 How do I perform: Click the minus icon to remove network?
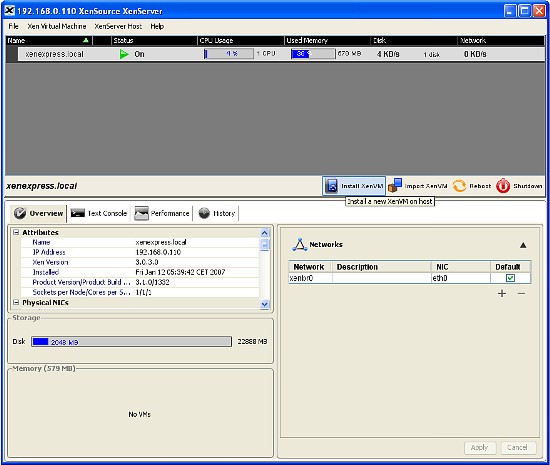[x=522, y=293]
